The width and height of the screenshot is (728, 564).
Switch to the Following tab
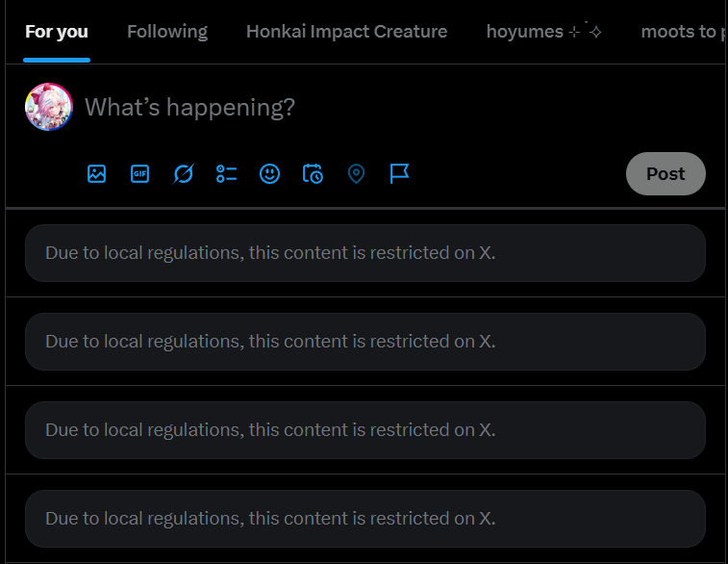coord(167,32)
